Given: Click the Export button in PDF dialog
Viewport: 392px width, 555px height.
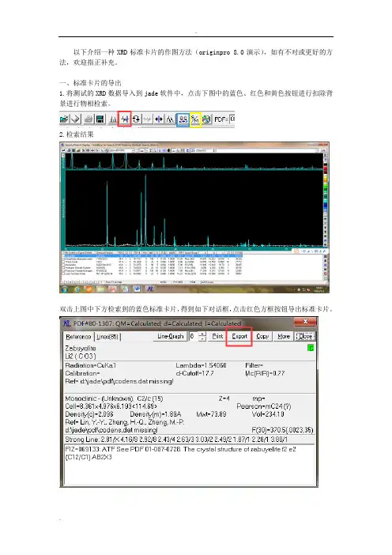Looking at the screenshot, I should 239,336.
